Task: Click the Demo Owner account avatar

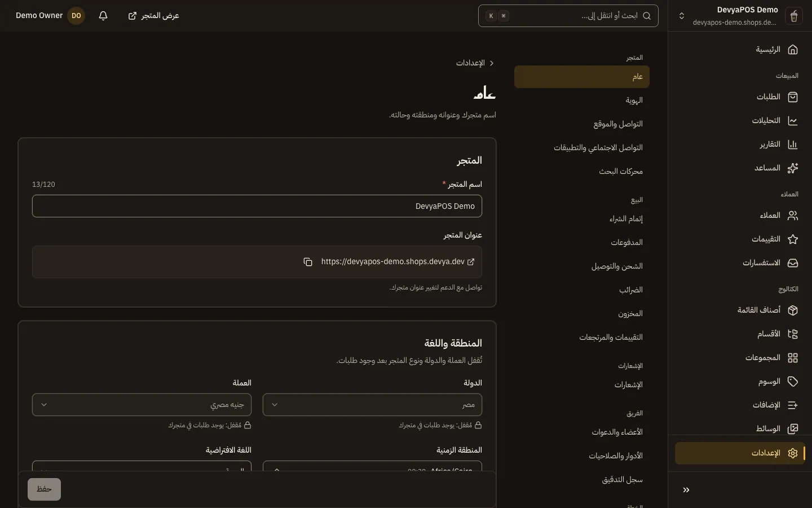Action: [76, 16]
